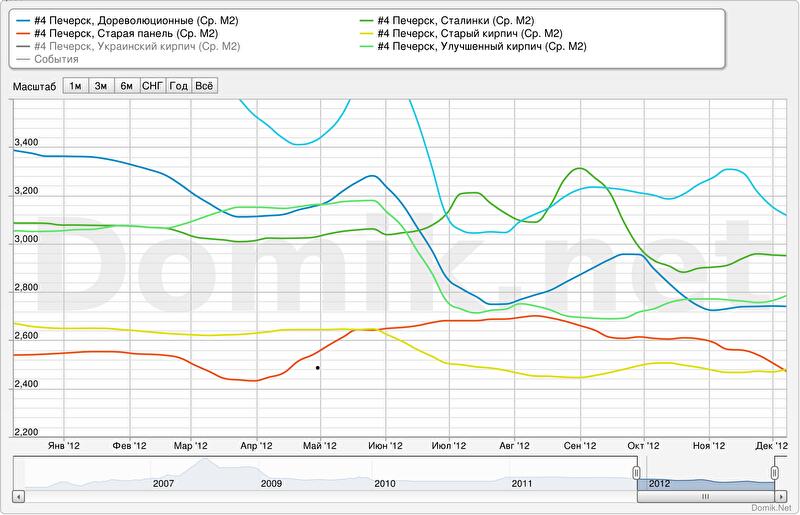
Task: Click the navigator's left scroll arrow
Action: coord(17,495)
